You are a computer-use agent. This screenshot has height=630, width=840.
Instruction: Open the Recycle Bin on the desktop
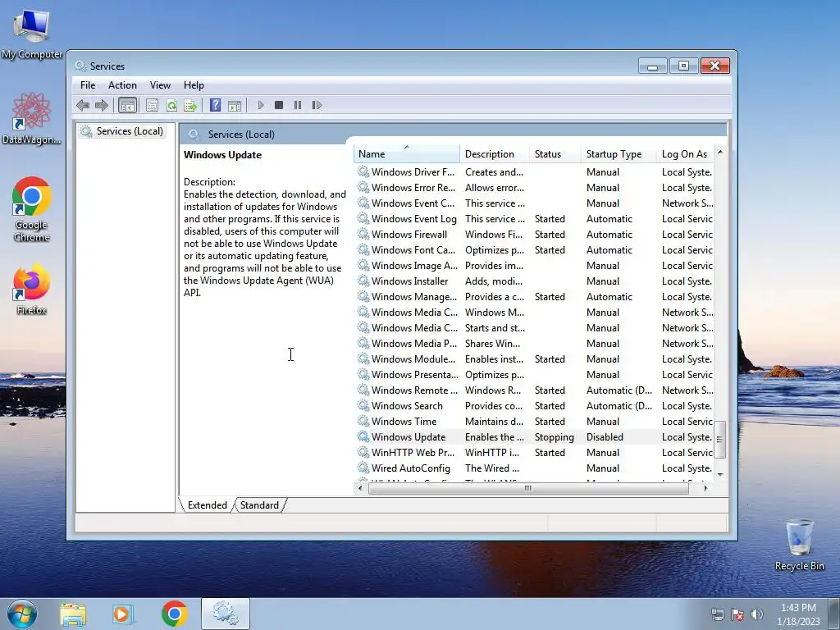click(799, 546)
